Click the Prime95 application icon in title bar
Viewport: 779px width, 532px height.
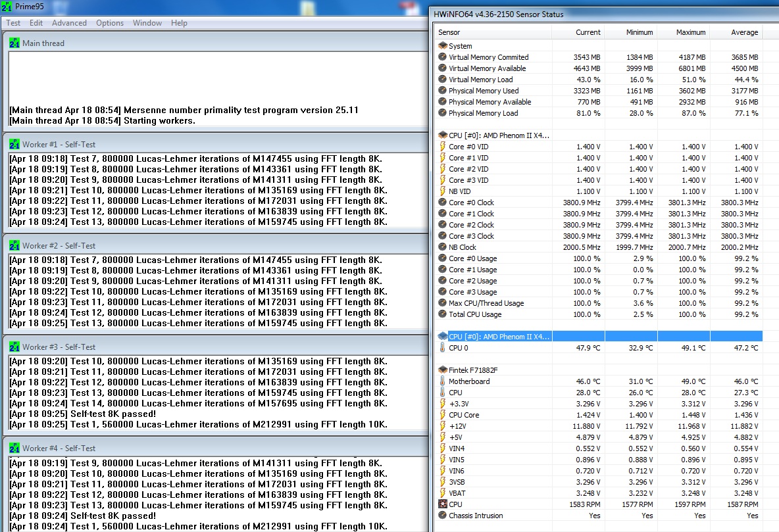coord(7,7)
